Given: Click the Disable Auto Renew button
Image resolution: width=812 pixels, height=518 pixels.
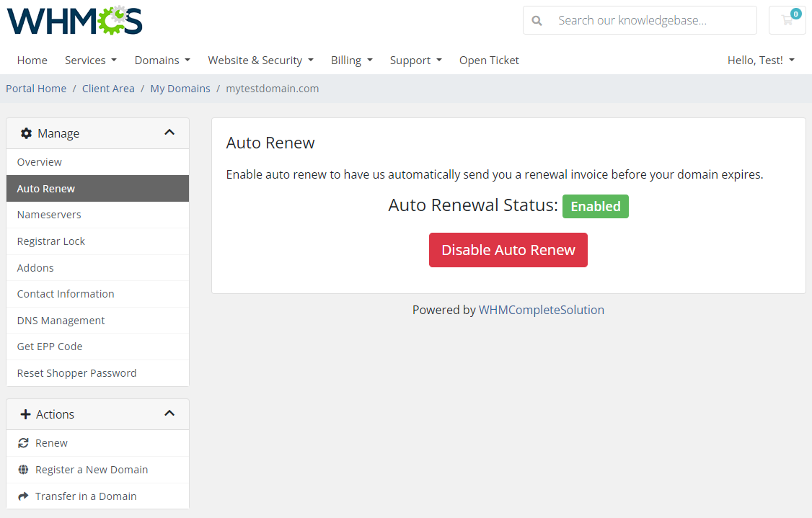Looking at the screenshot, I should coord(508,249).
